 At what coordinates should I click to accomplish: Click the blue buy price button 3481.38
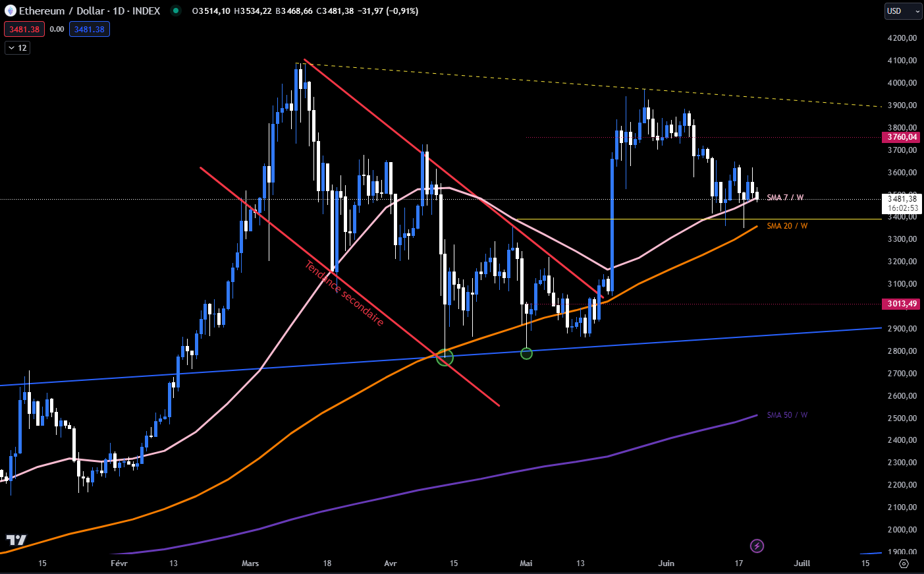tap(90, 29)
